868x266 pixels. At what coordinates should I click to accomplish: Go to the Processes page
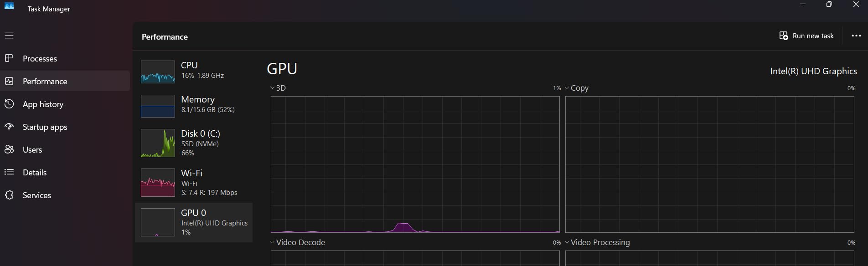(x=40, y=59)
